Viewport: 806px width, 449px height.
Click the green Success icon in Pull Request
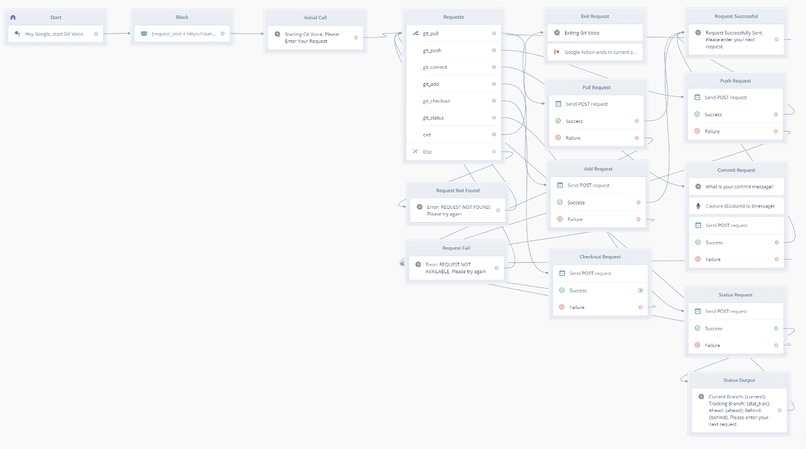[558, 120]
